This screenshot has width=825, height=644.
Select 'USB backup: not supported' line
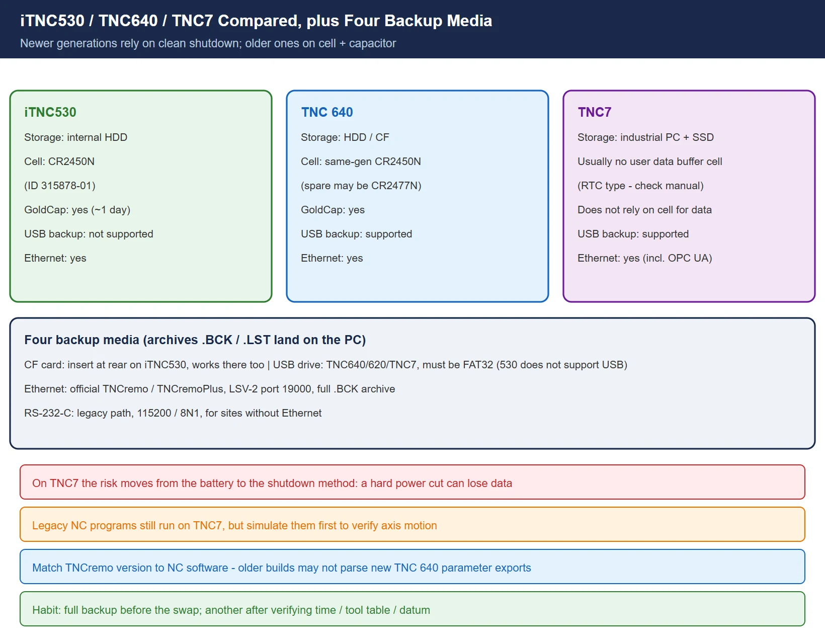(x=89, y=234)
